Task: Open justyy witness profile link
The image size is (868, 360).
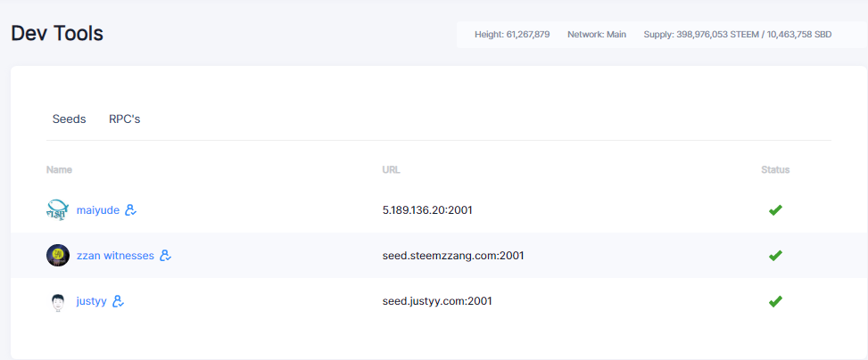Action: [x=91, y=301]
